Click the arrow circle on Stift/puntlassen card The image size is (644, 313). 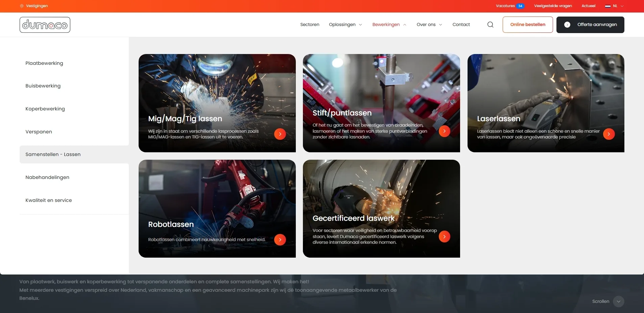tap(444, 131)
